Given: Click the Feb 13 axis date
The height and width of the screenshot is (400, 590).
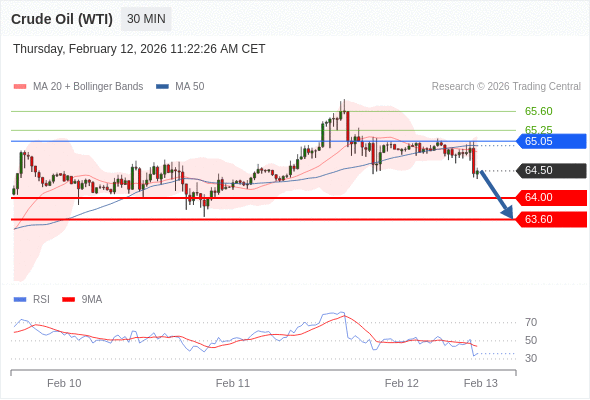Looking at the screenshot, I should click(481, 383).
